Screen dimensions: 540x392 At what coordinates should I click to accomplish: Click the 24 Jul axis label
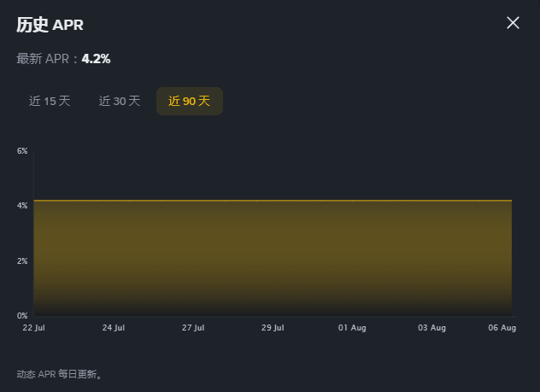pyautogui.click(x=114, y=328)
